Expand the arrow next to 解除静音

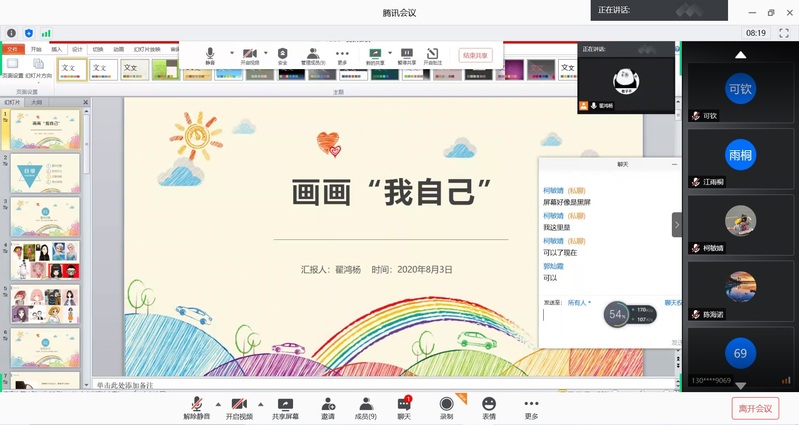pyautogui.click(x=217, y=402)
